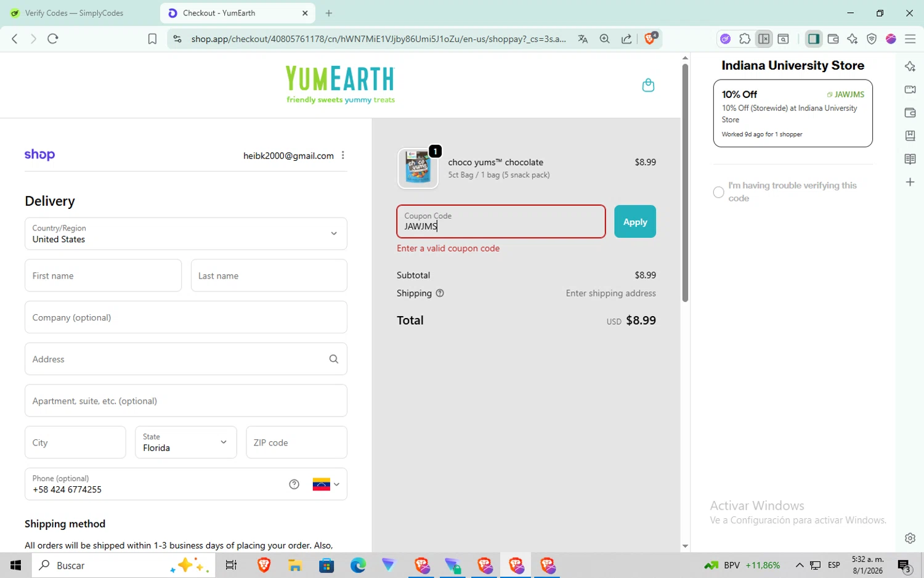The width and height of the screenshot is (924, 578).
Task: Open Microsoft Edge from the taskbar
Action: click(x=358, y=565)
